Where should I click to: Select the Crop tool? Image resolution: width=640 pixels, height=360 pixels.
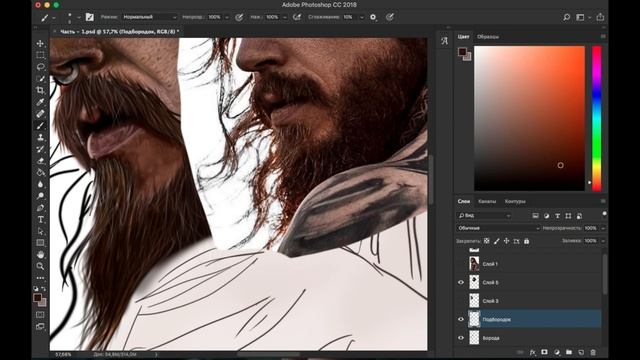(40, 90)
